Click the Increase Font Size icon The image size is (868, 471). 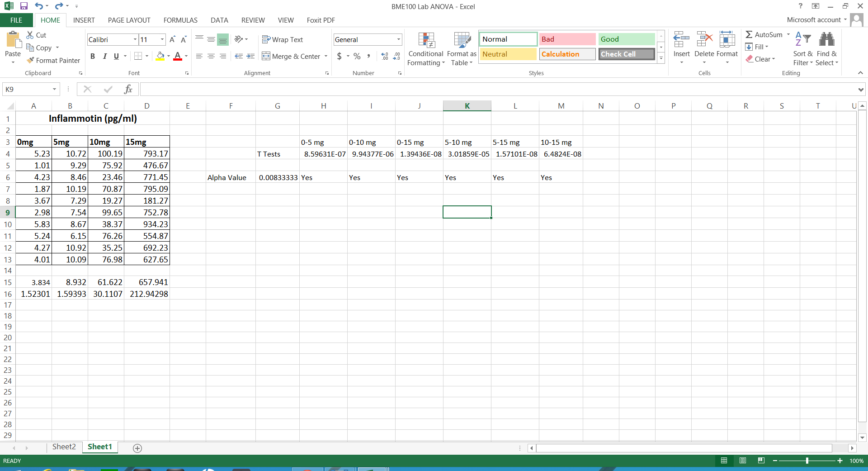[x=172, y=39]
